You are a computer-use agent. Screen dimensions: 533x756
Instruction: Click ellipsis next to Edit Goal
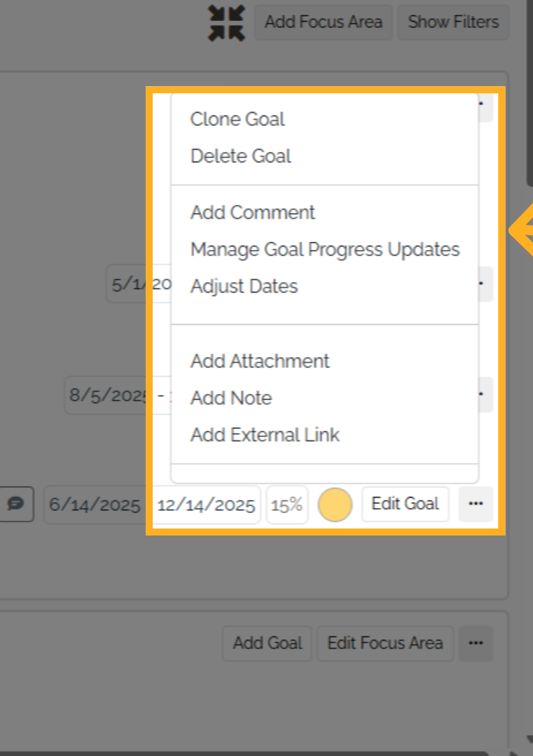pos(476,504)
